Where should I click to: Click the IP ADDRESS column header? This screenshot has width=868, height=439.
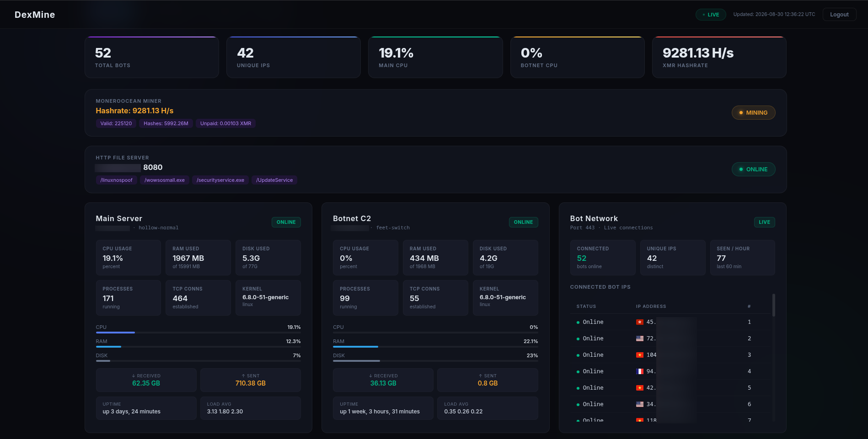pos(651,307)
